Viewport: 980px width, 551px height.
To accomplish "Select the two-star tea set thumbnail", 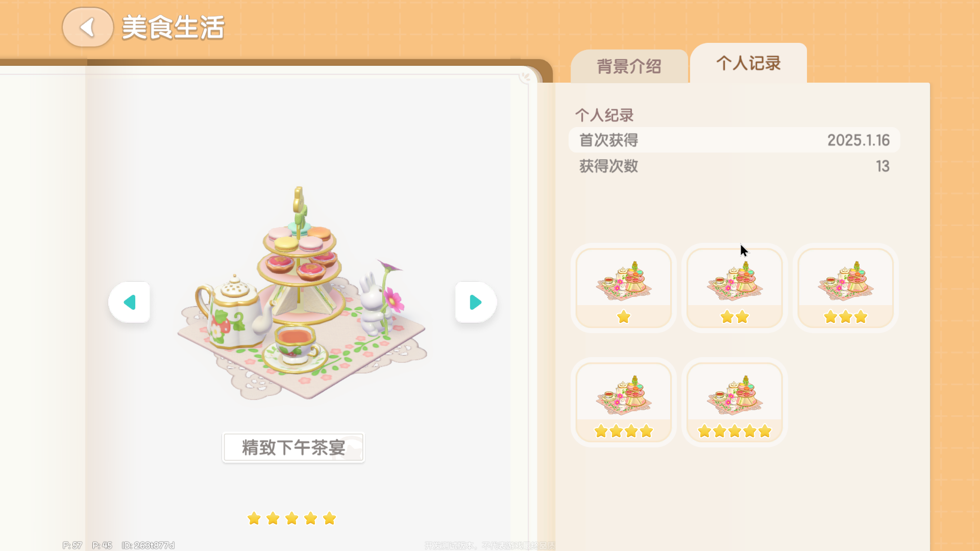I will coord(734,288).
